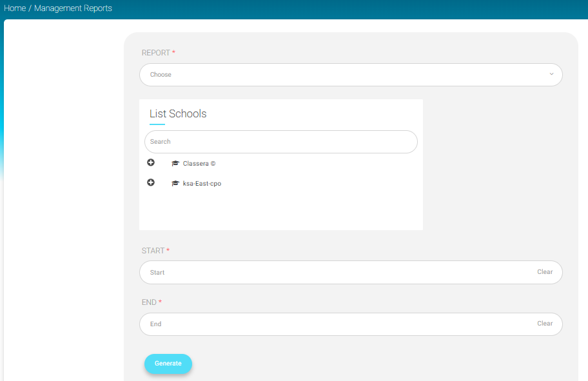
Task: Select the ksa-East-cpo school entry
Action: point(202,184)
